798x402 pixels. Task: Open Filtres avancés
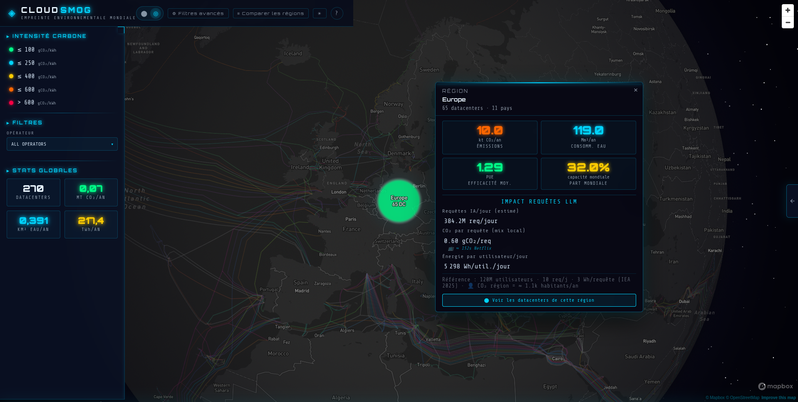pos(197,13)
